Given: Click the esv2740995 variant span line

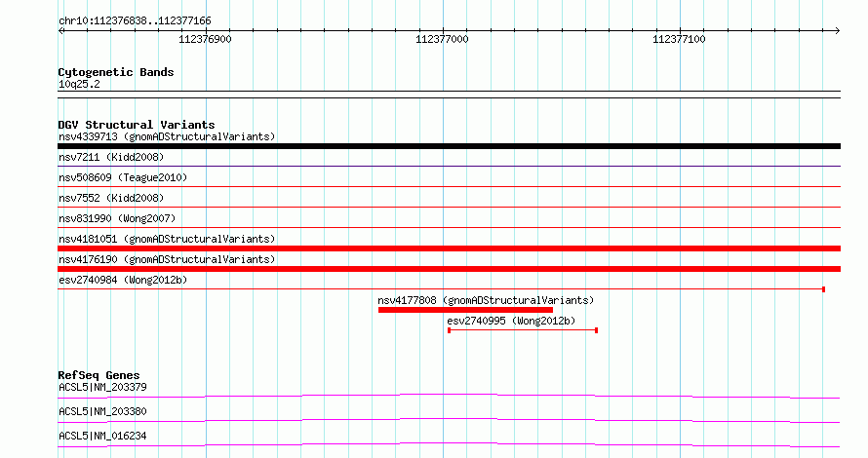Looking at the screenshot, I should point(523,330).
